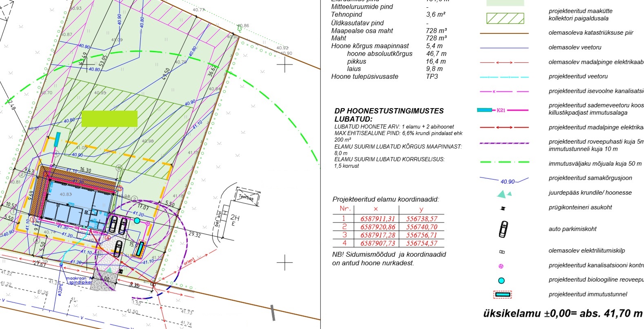Click the magenta sewer inspection well legend symbol
Viewport: 644px width, 329px height.
501,266
